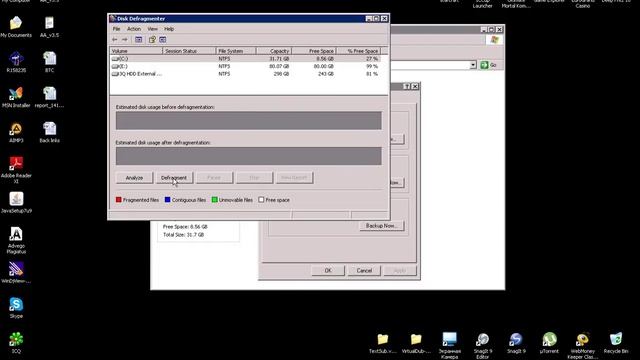Image resolution: width=640 pixels, height=360 pixels.
Task: Select the WebMoney Keeper Classic desktop shortcut
Action: coord(582,346)
